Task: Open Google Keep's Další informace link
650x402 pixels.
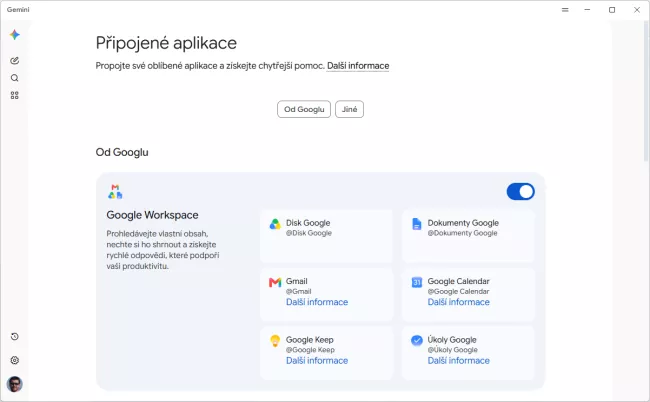Action: [x=317, y=361]
